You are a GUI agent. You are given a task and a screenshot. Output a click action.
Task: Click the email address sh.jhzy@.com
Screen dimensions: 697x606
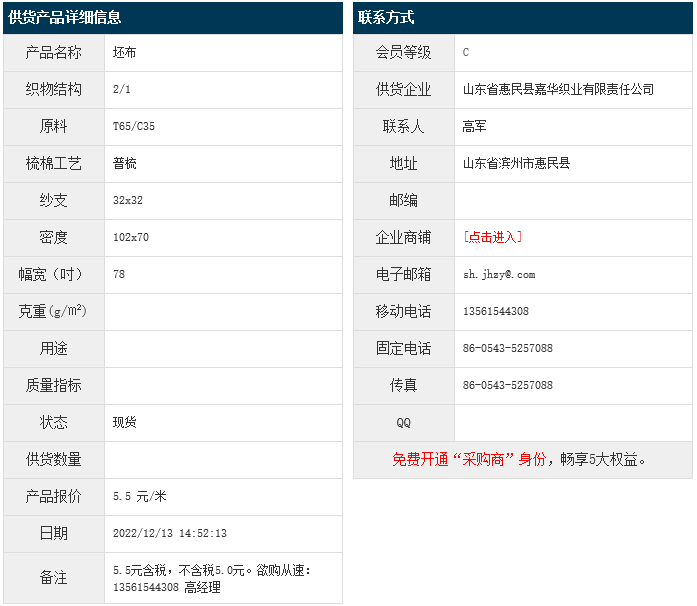pyautogui.click(x=499, y=274)
